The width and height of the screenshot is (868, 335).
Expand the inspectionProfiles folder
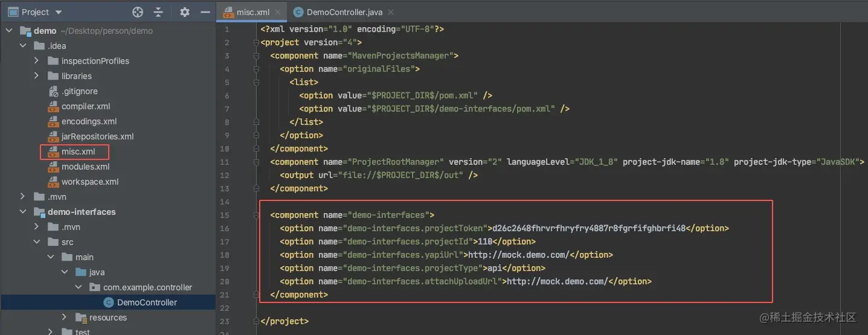[37, 61]
